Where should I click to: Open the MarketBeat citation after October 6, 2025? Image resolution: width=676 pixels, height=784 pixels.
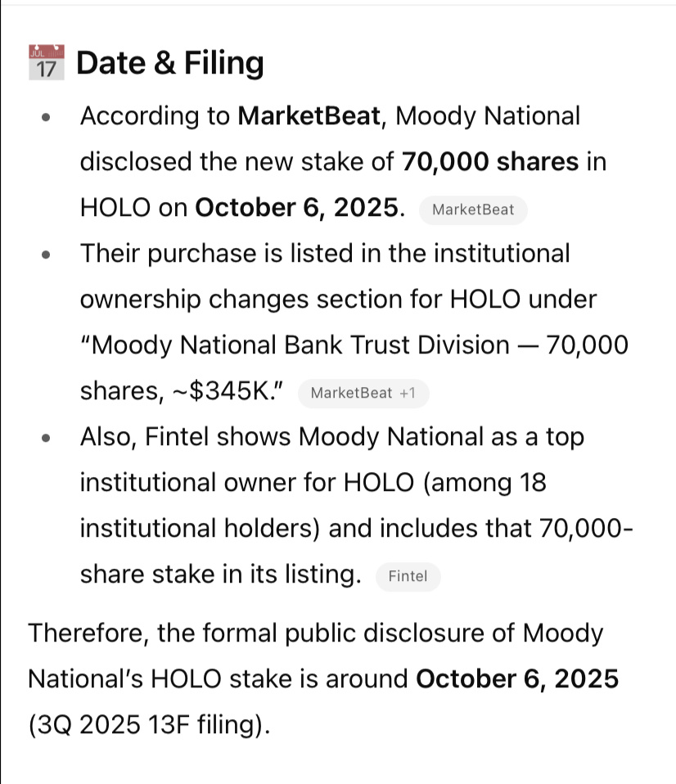coord(473,210)
